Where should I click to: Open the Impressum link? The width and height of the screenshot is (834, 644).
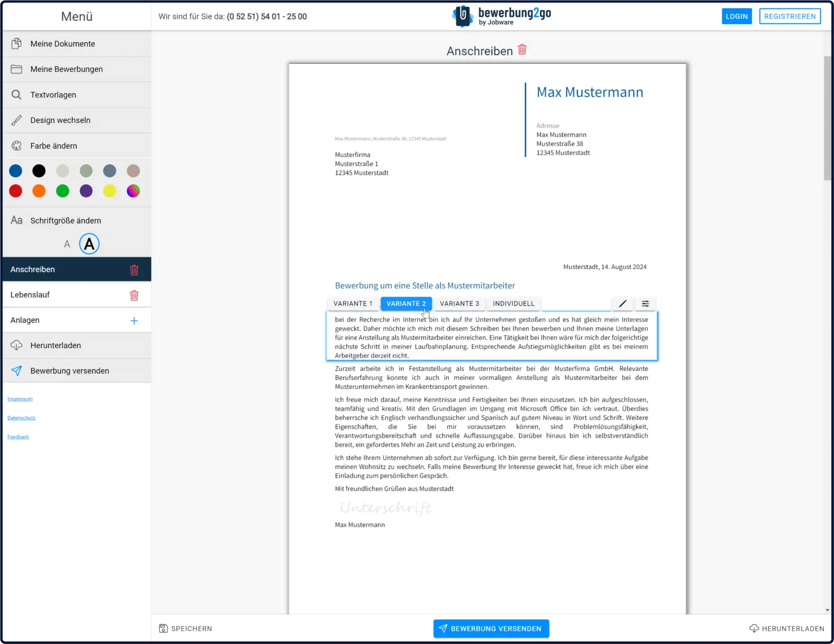pos(20,399)
